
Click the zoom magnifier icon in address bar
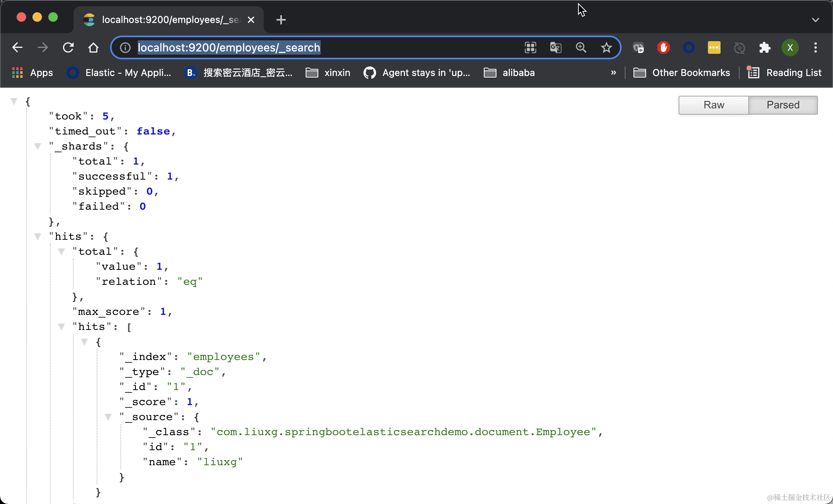tap(581, 47)
